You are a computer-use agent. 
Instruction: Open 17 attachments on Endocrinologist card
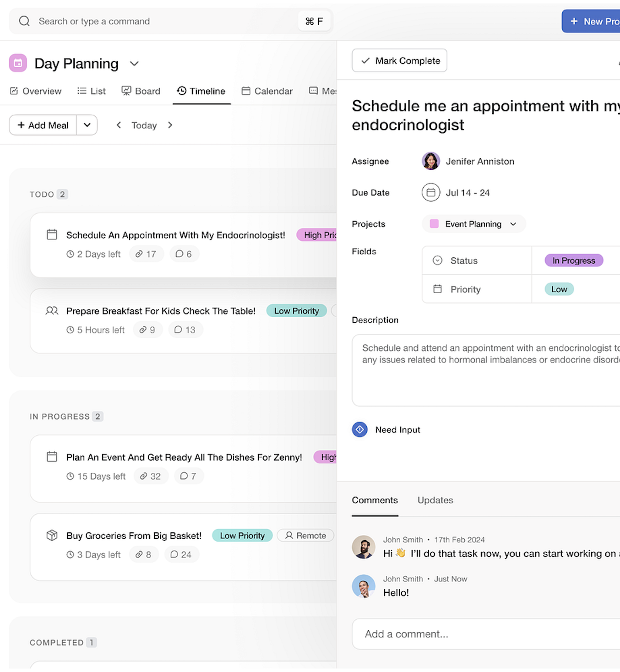click(x=146, y=254)
